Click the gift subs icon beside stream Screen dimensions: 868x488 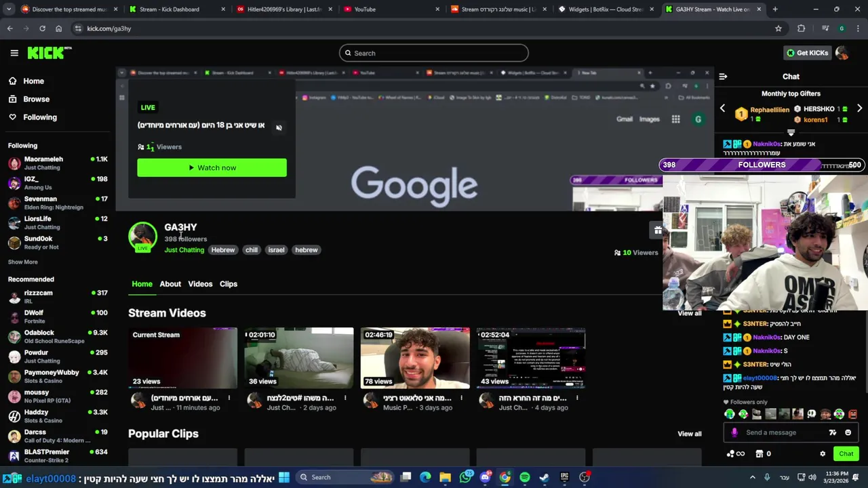click(657, 230)
